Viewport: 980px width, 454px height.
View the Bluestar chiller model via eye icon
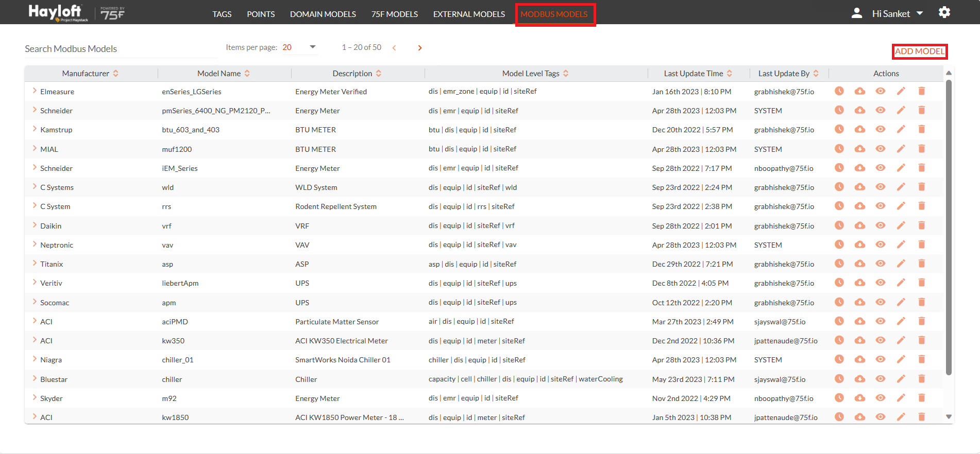(881, 379)
